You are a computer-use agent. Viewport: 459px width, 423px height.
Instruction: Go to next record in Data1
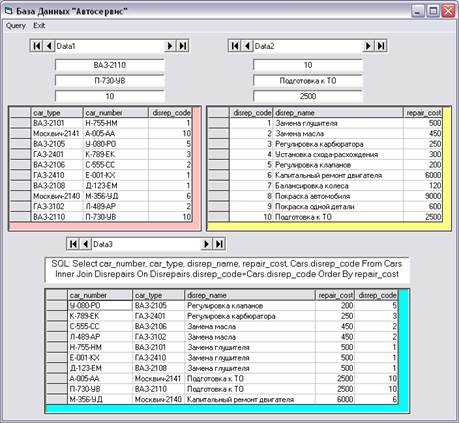(170, 46)
